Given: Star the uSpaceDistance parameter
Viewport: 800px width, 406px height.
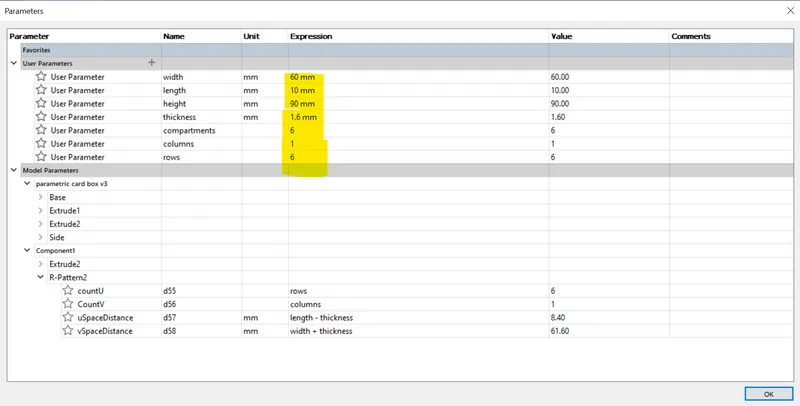Looking at the screenshot, I should pos(68,317).
